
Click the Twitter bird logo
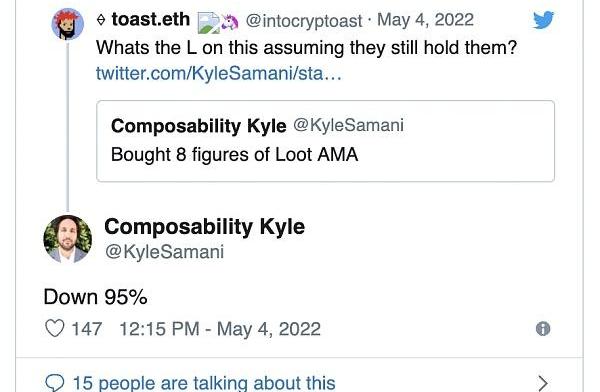[543, 20]
